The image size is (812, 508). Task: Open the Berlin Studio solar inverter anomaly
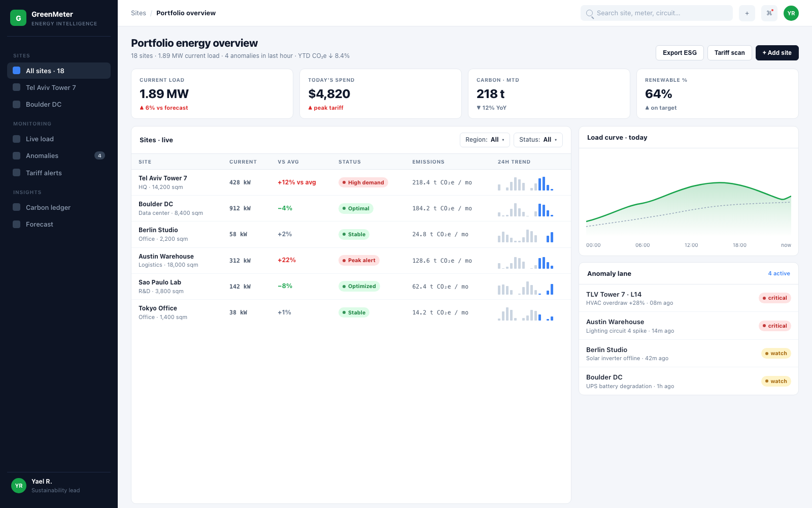(689, 354)
